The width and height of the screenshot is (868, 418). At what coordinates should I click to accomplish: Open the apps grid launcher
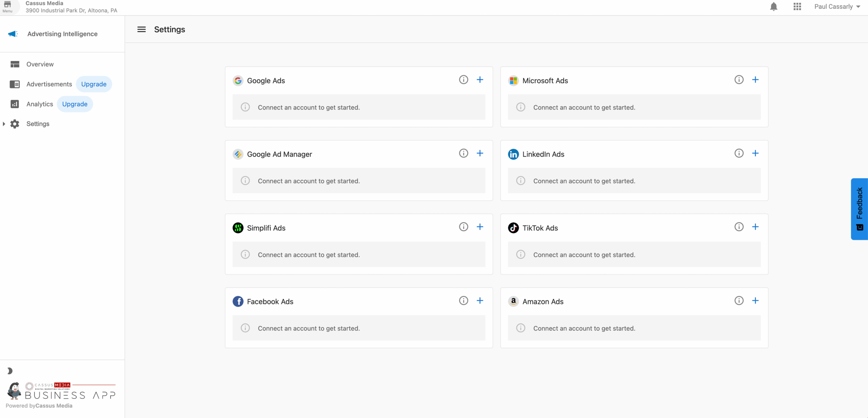click(797, 7)
